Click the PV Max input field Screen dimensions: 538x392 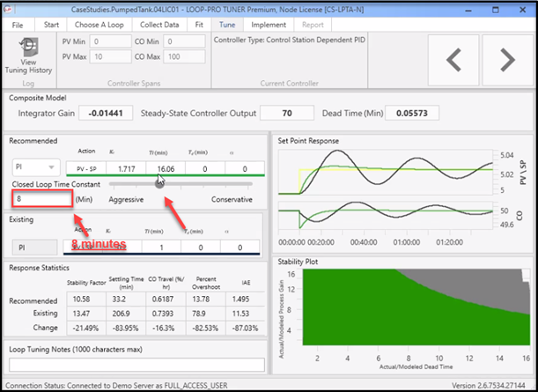[109, 56]
